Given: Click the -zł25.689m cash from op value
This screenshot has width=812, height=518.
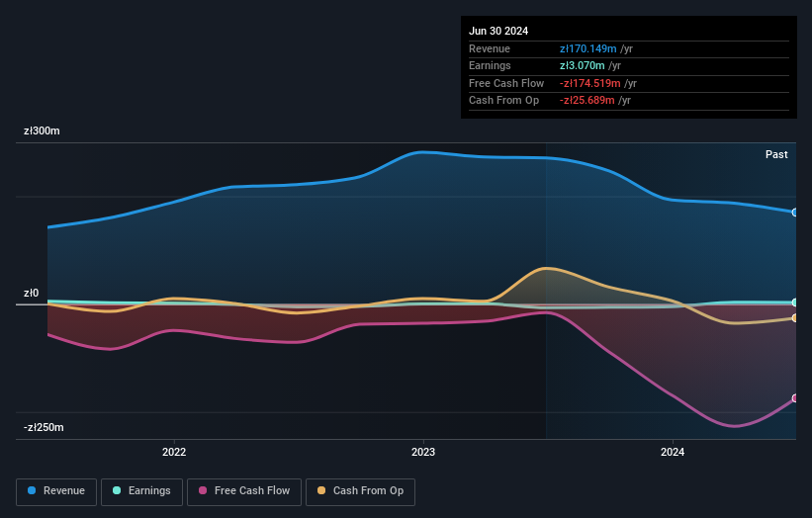Looking at the screenshot, I should (587, 101).
